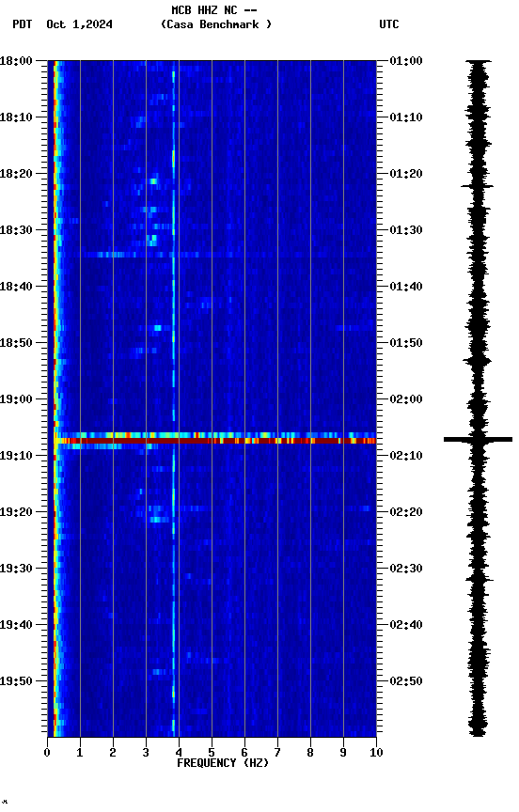Click the 01:10 UTC time label

pyautogui.click(x=406, y=117)
